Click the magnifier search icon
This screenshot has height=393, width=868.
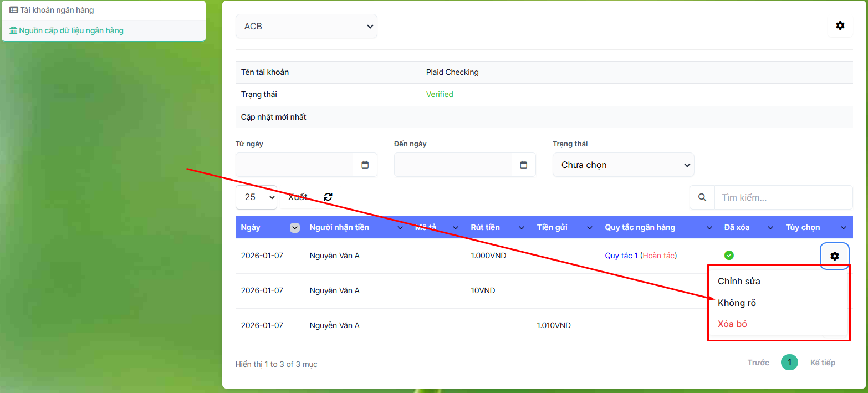(702, 197)
